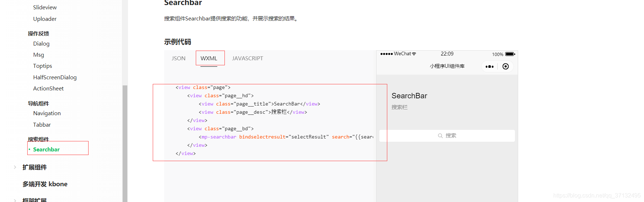Open the 扩展组件 section
The image size is (644, 202).
(x=34, y=167)
